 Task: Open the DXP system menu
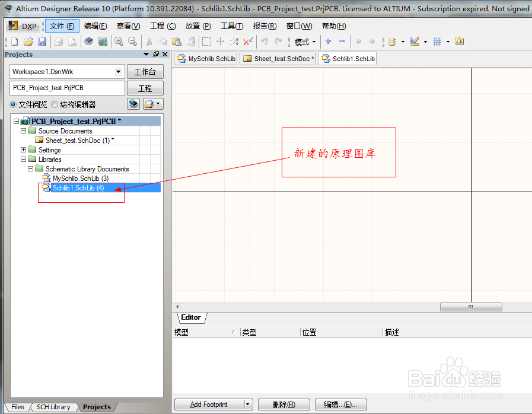23,26
